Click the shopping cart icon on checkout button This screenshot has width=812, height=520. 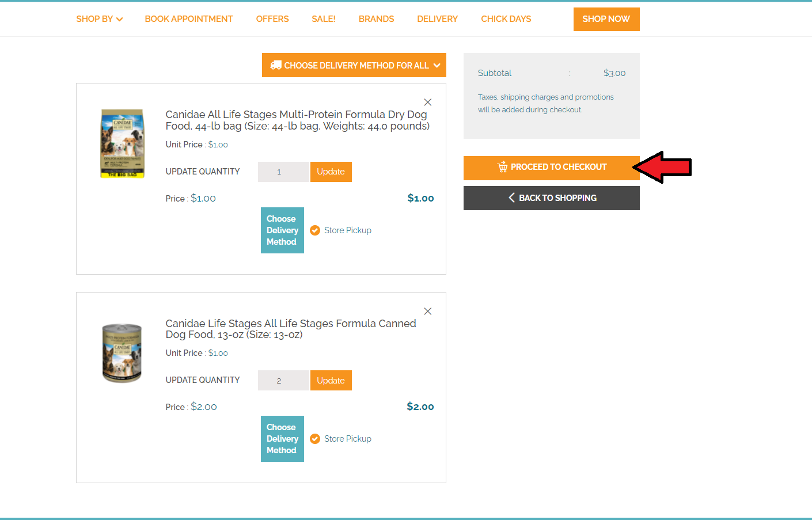point(502,167)
